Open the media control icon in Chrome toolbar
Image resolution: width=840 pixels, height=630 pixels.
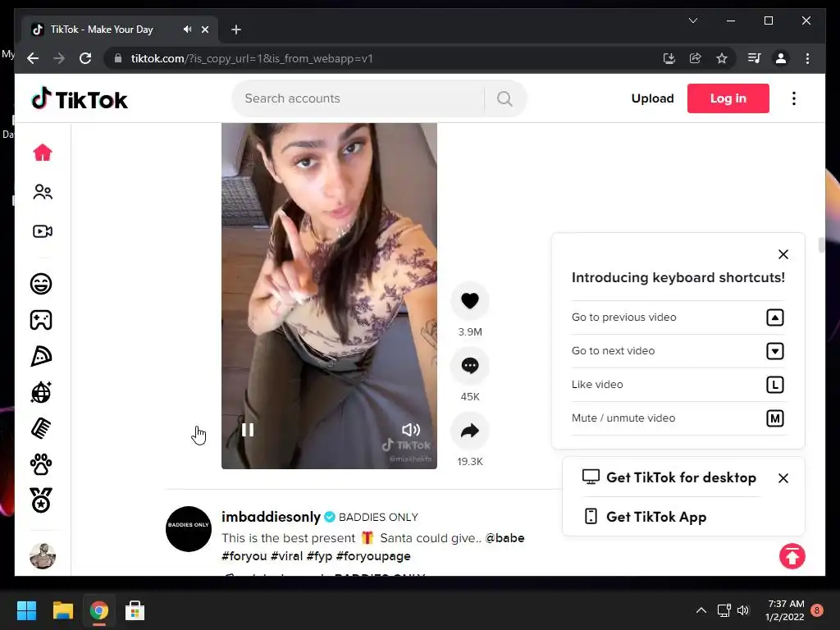[x=755, y=58]
